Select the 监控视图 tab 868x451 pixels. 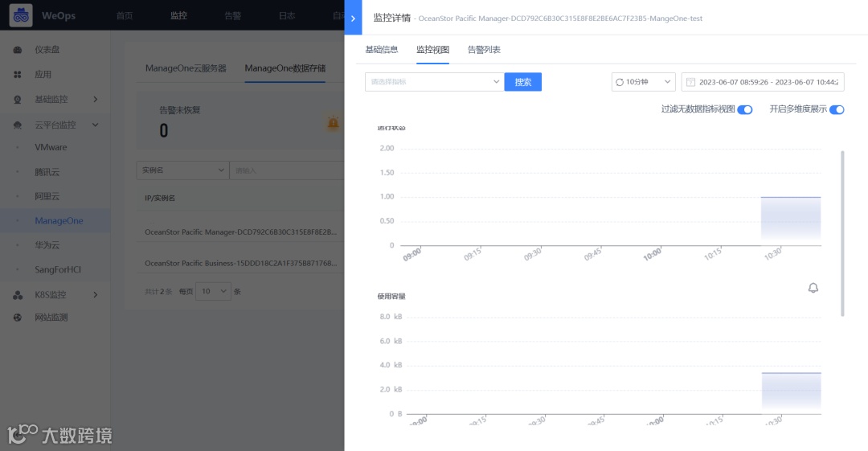(x=432, y=50)
